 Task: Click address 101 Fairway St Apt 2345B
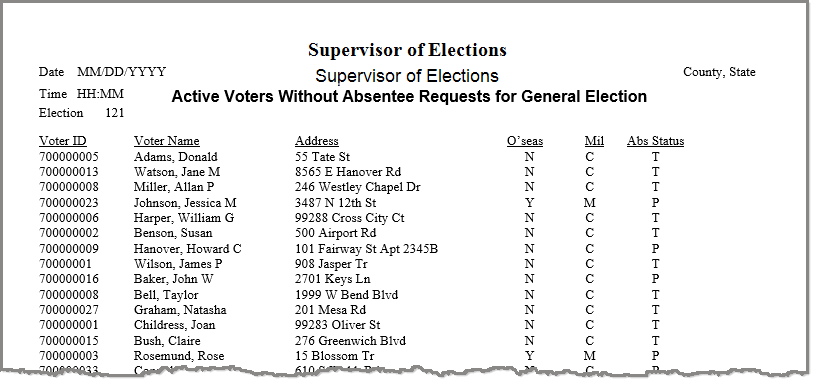pos(367,249)
